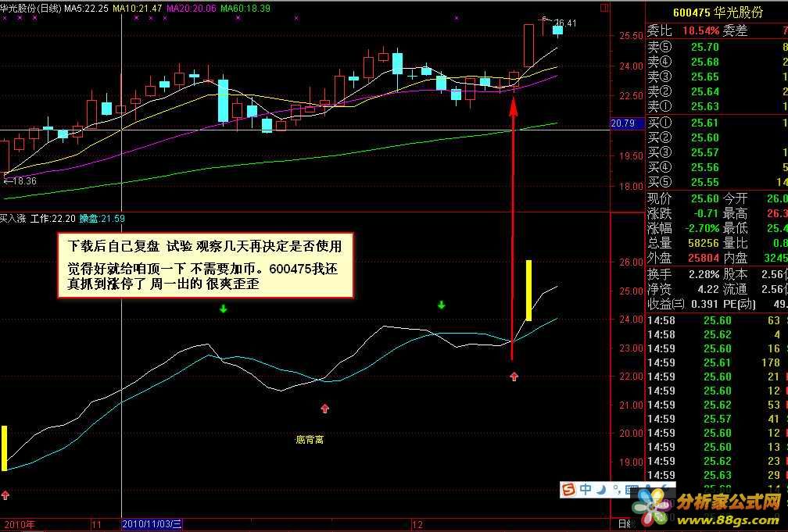The width and height of the screenshot is (788, 532).
Task: Select the 卖① 25.63 ask row
Action: 717,106
